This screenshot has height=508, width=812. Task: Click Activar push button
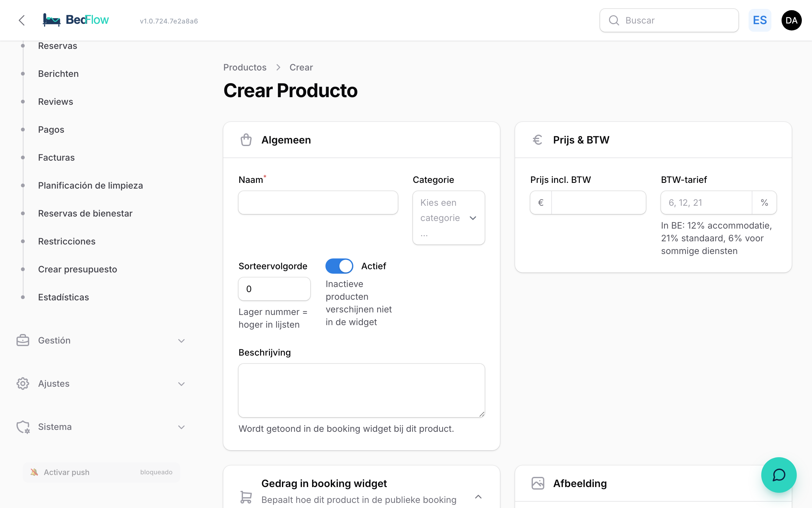(x=101, y=472)
